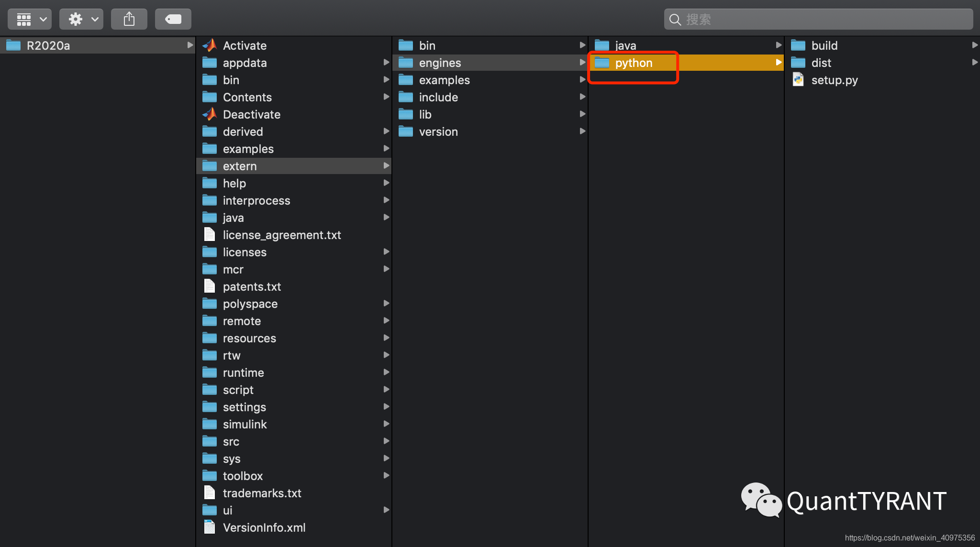This screenshot has height=547, width=980.
Task: Click the MATLAB Activate app icon
Action: coord(210,45)
